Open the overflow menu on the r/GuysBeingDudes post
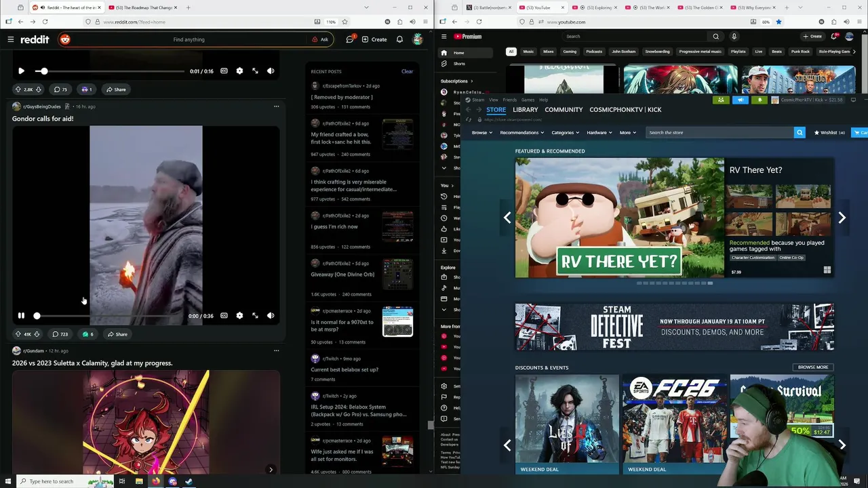The image size is (868, 488). [276, 106]
